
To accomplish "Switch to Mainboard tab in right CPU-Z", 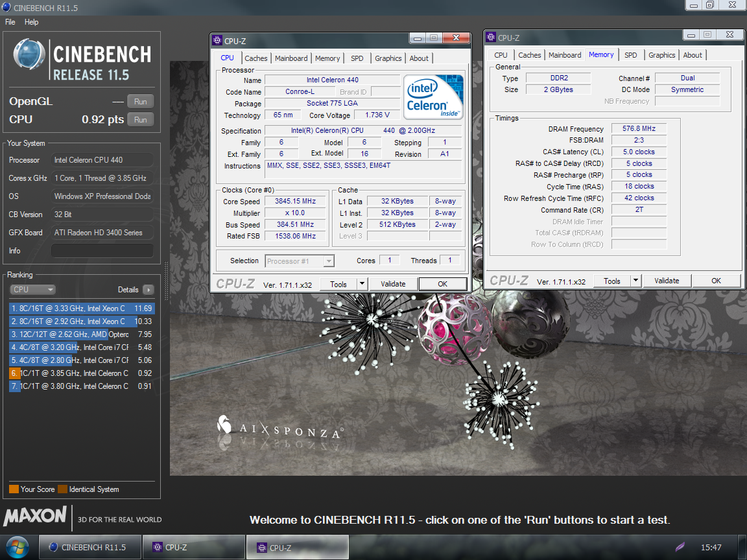I will click(565, 54).
